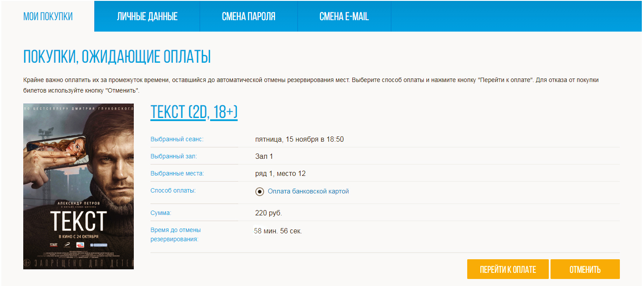Click the Оплата банковской картой label

tap(308, 192)
